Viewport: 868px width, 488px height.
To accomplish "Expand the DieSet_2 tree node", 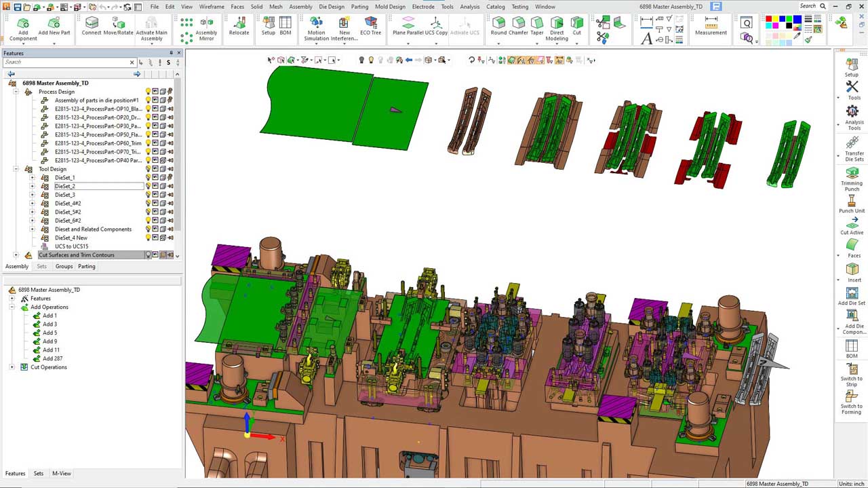I will point(32,186).
